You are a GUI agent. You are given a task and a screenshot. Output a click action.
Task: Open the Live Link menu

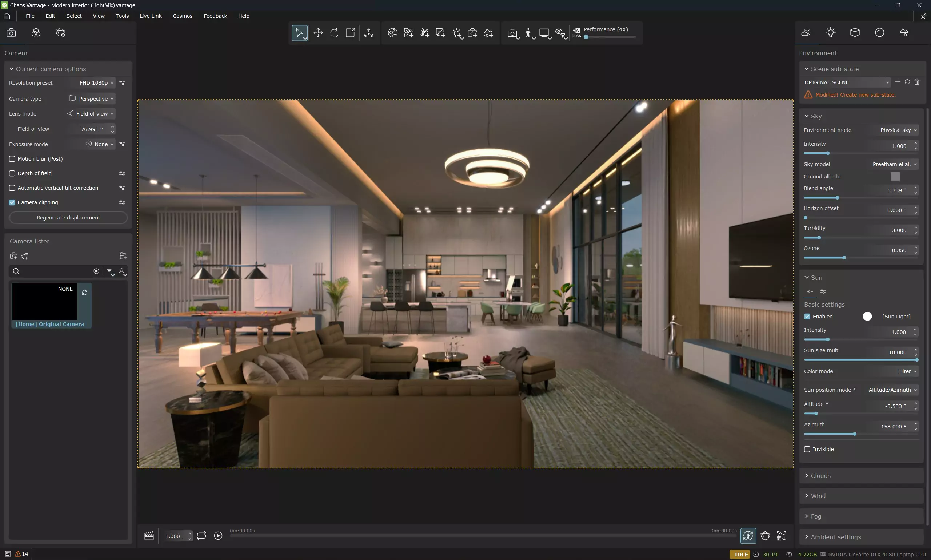pyautogui.click(x=150, y=16)
